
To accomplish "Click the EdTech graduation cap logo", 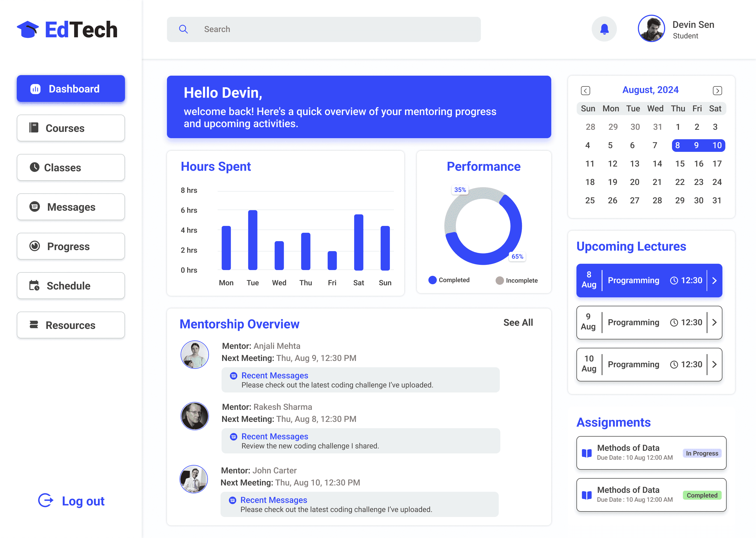I will coord(28,29).
